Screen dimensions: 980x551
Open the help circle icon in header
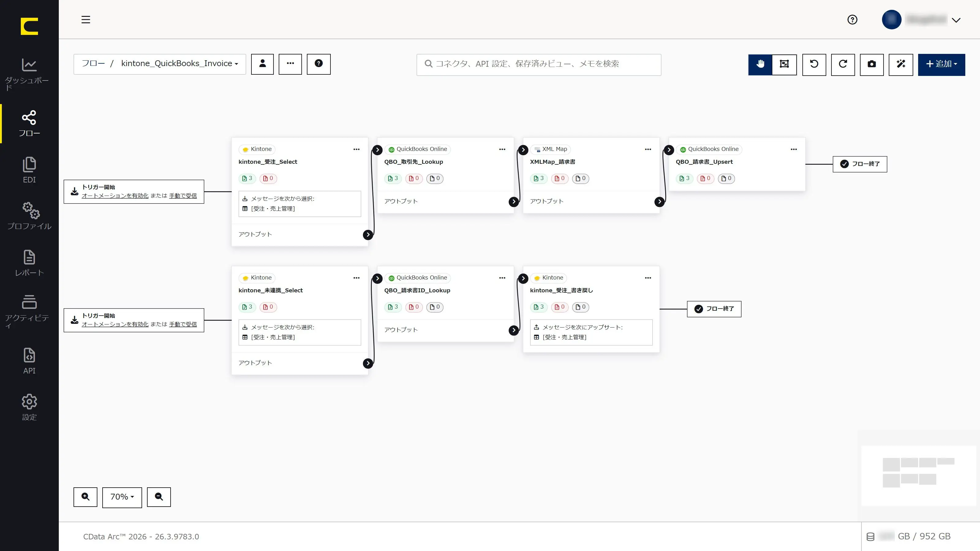point(852,19)
